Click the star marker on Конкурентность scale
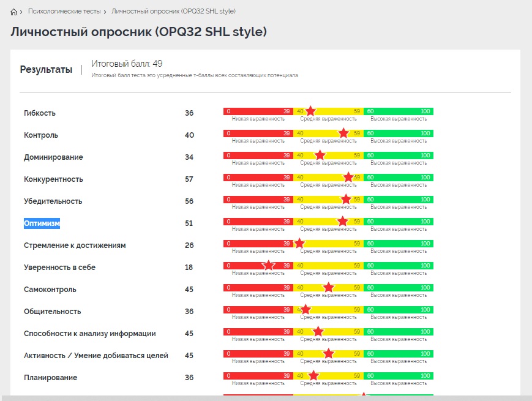Viewport: 532px width, 401px height. coord(348,178)
